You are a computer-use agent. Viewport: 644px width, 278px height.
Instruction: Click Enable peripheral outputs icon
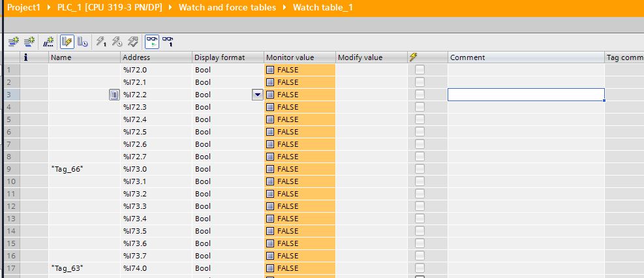[x=132, y=42]
